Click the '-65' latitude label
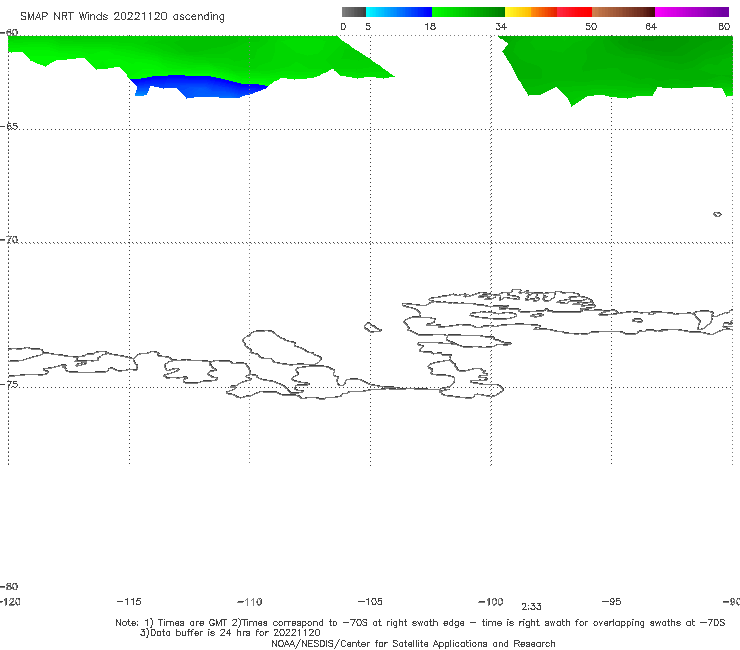The width and height of the screenshot is (740, 650). (x=9, y=126)
